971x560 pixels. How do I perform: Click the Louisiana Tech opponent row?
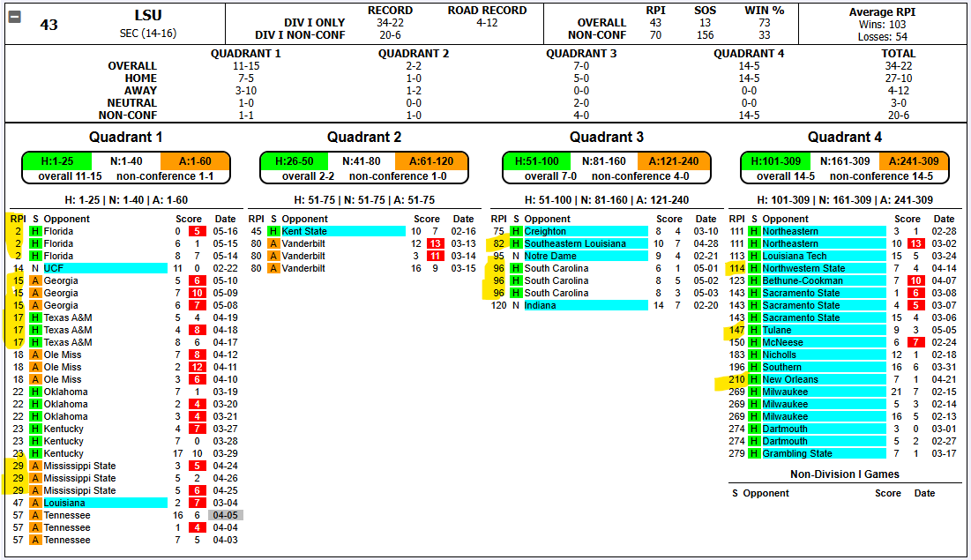824,256
